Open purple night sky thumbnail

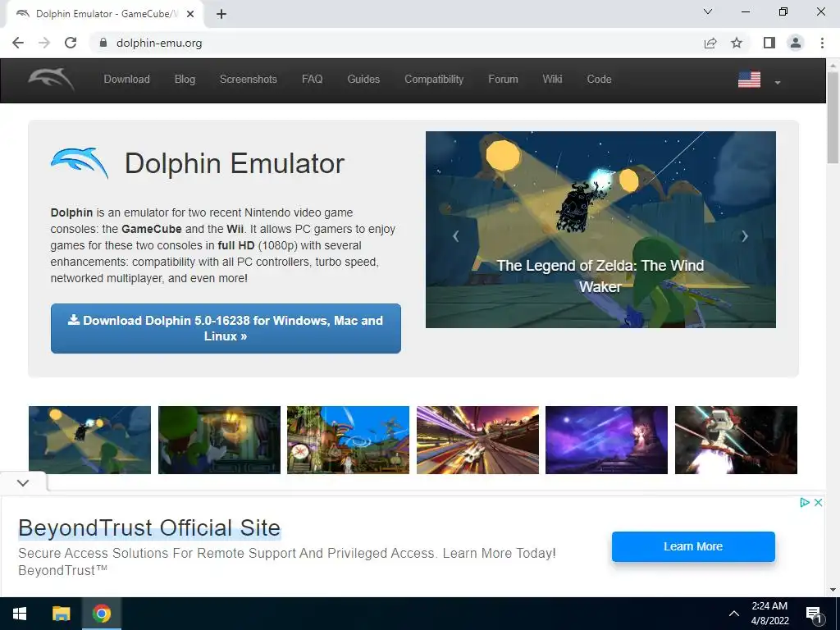[x=606, y=440]
